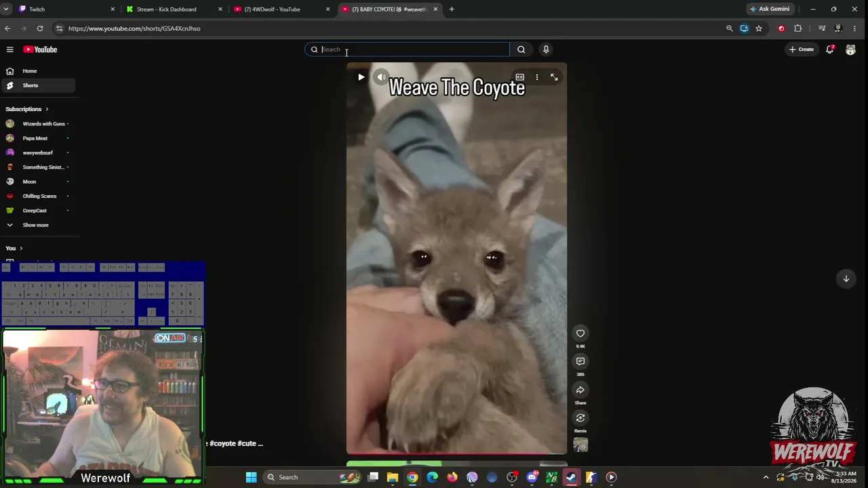The image size is (868, 488).
Task: Open the Extensions puzzle menu
Action: coord(797,28)
